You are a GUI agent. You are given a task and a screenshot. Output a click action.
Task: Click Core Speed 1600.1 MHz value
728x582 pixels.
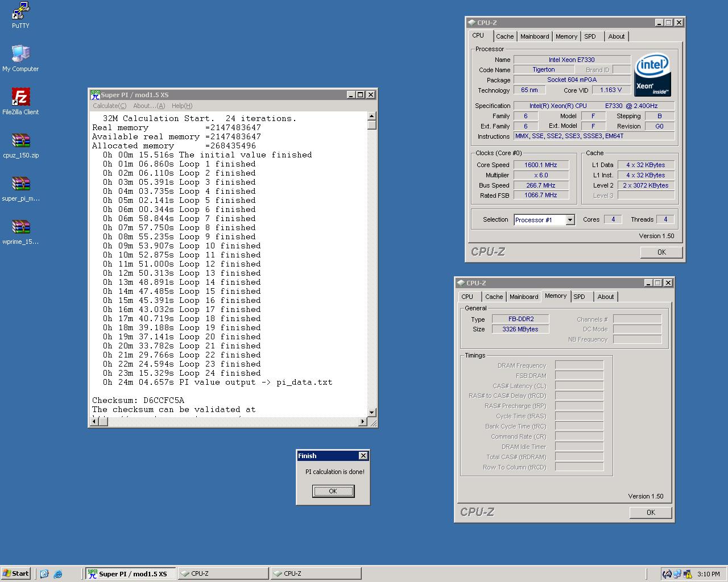point(540,165)
